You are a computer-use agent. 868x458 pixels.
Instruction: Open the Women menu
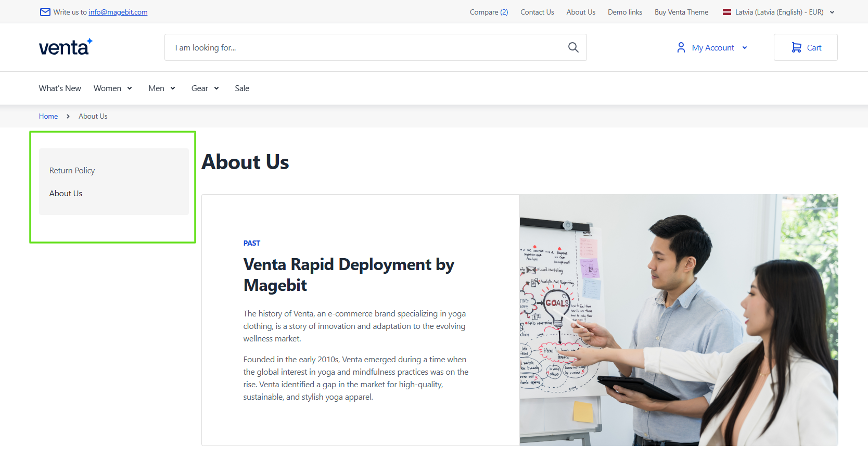pos(107,88)
